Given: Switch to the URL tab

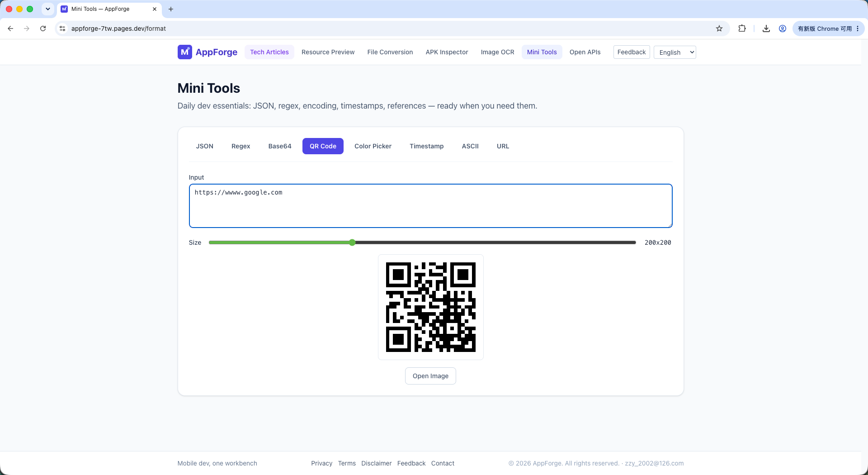Looking at the screenshot, I should click(503, 146).
